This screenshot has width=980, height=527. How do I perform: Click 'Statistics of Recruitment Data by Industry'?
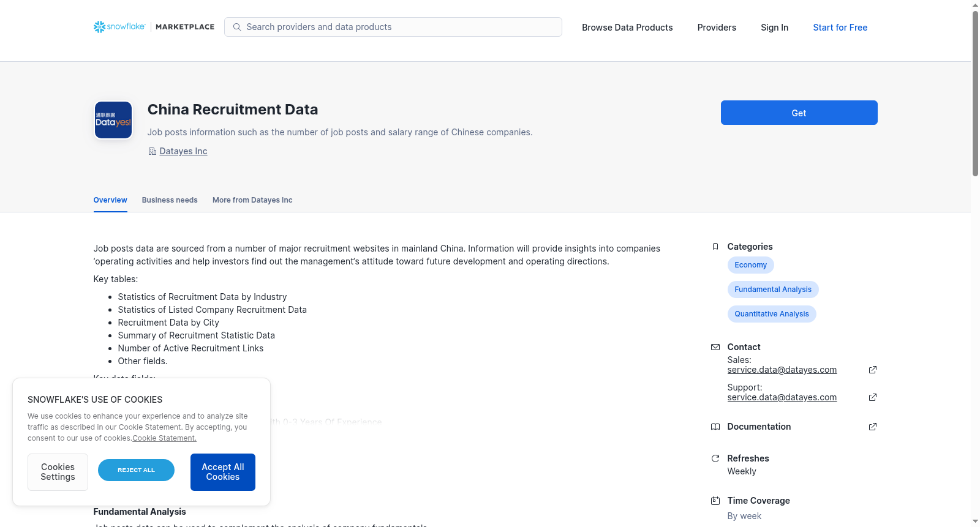point(202,297)
